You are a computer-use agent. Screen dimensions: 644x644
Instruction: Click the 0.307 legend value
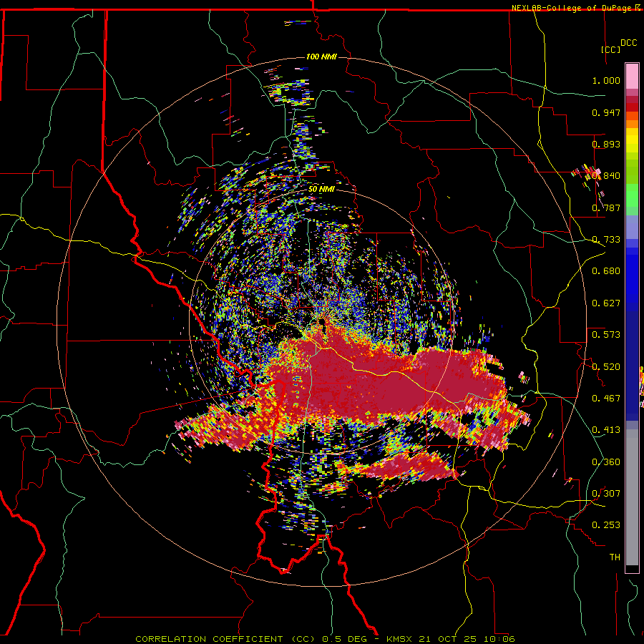[x=606, y=494]
